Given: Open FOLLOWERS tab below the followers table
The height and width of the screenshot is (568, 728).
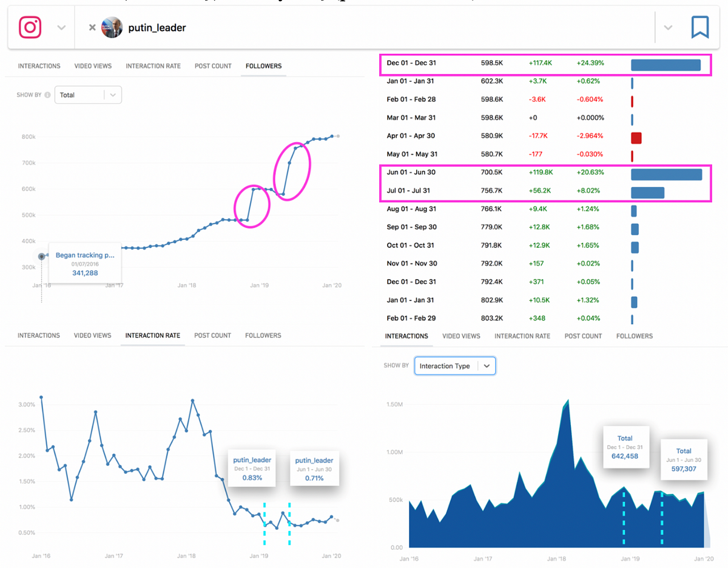Looking at the screenshot, I should point(635,336).
